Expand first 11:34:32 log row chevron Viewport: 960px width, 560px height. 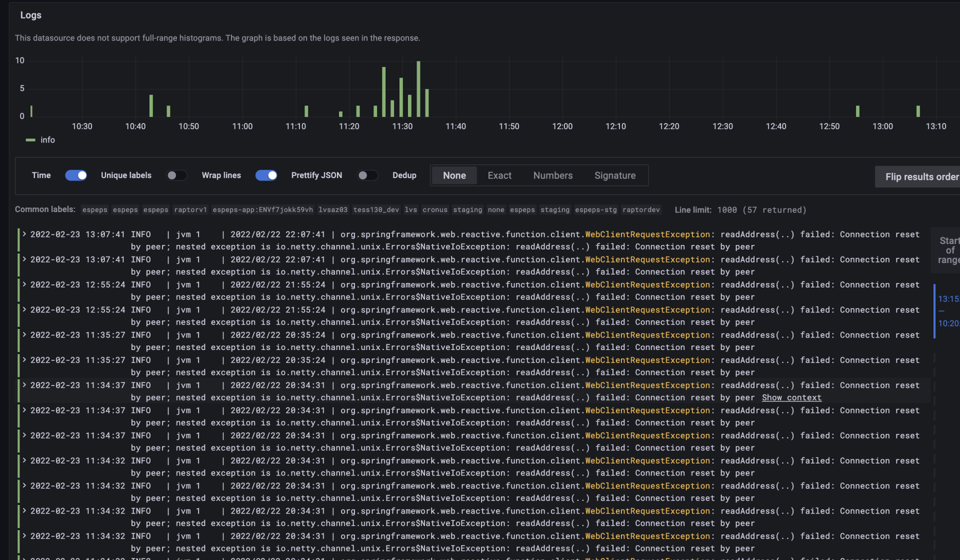pos(24,460)
